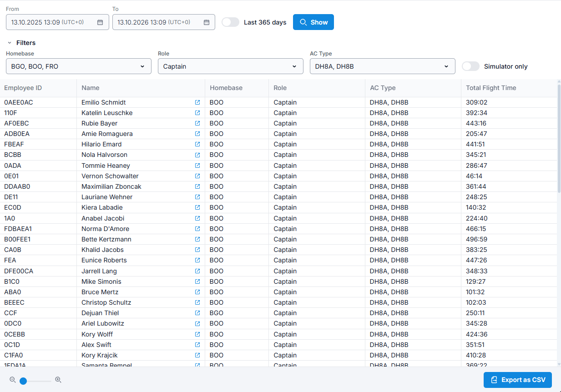
Task: Click flight time 496:59 cell
Action: 509,239
